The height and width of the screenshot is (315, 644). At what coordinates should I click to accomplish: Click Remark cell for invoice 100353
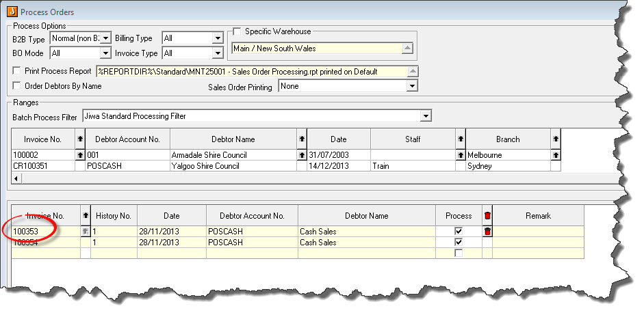(x=538, y=232)
